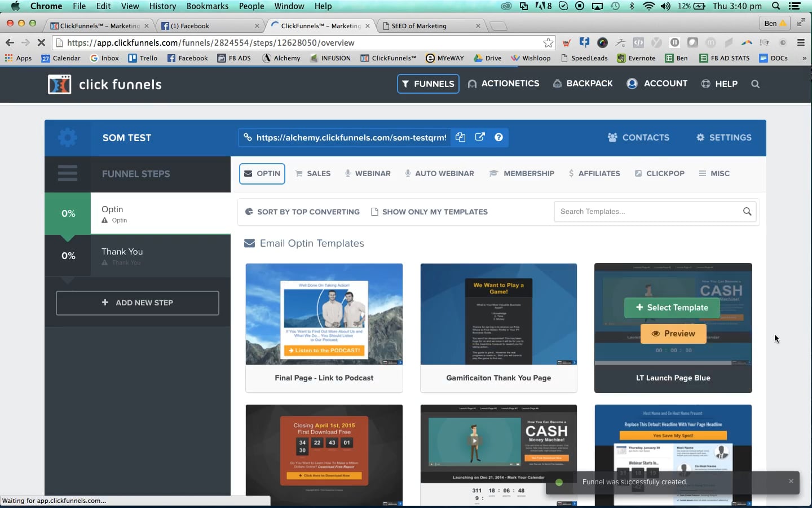Screen dimensions: 812x508
Task: Copy the funnel URL with copy icon
Action: [461, 137]
